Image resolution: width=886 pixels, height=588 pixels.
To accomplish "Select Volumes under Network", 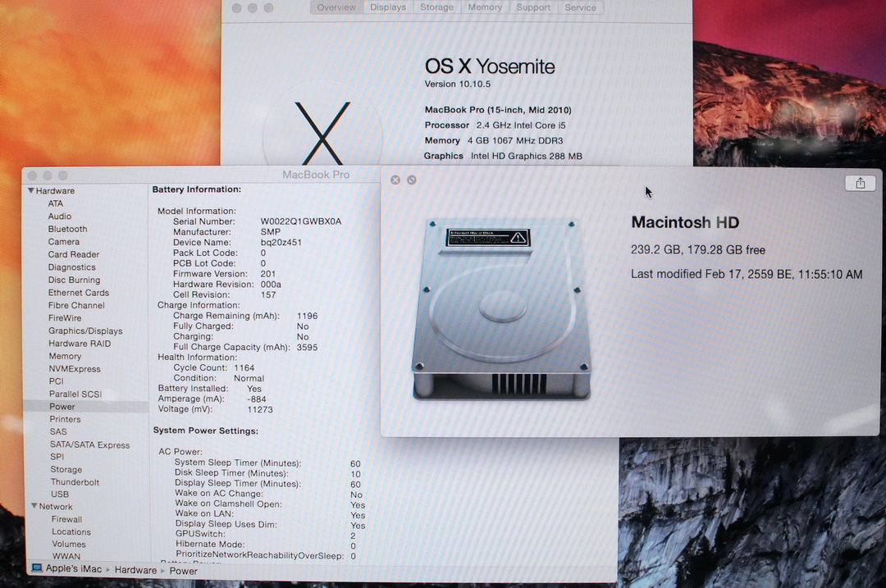I will (x=69, y=544).
